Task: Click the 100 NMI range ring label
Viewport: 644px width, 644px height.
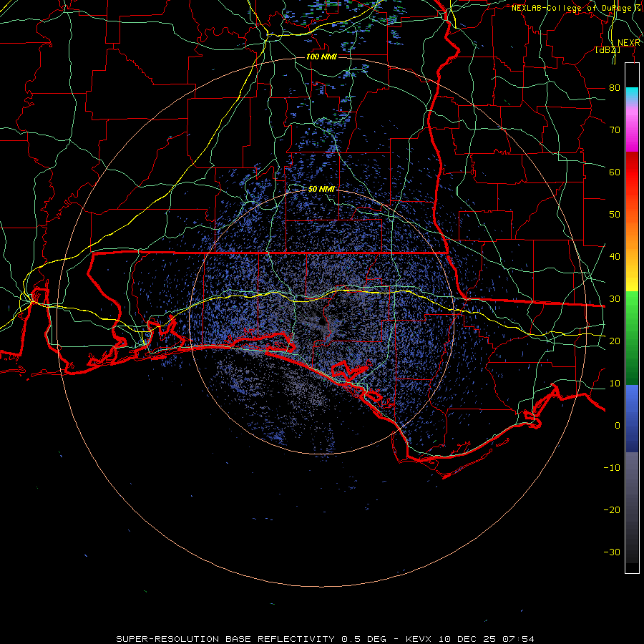Action: tap(321, 57)
